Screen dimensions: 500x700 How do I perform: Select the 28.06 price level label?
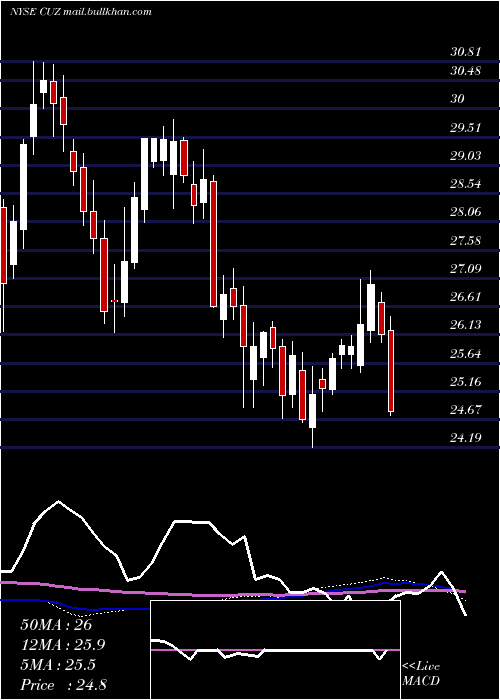[x=466, y=211]
